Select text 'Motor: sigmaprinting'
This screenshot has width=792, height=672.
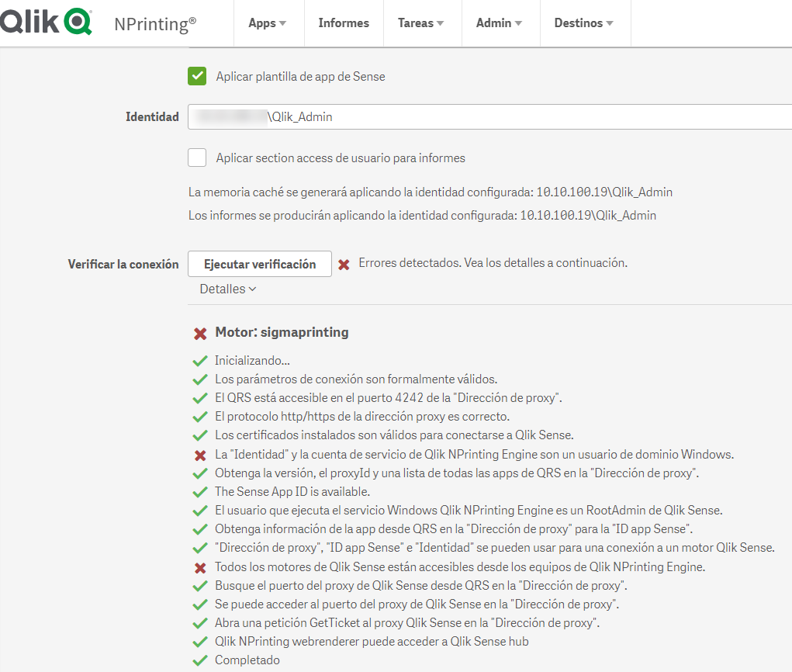click(x=282, y=332)
